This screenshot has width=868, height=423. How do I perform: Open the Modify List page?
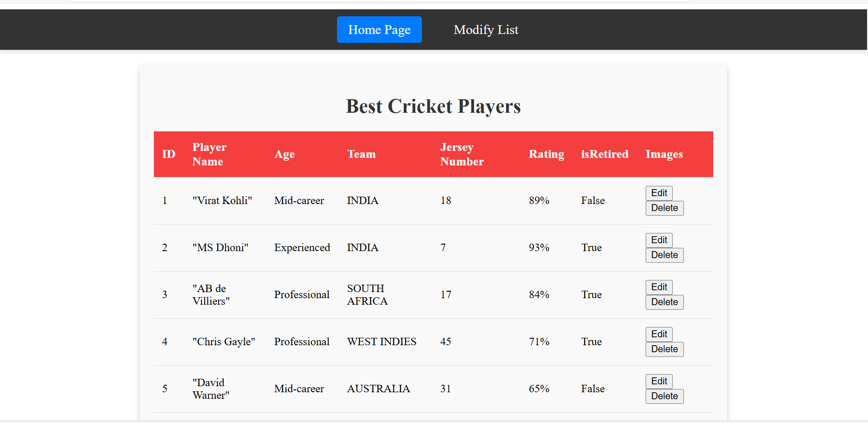coord(486,29)
